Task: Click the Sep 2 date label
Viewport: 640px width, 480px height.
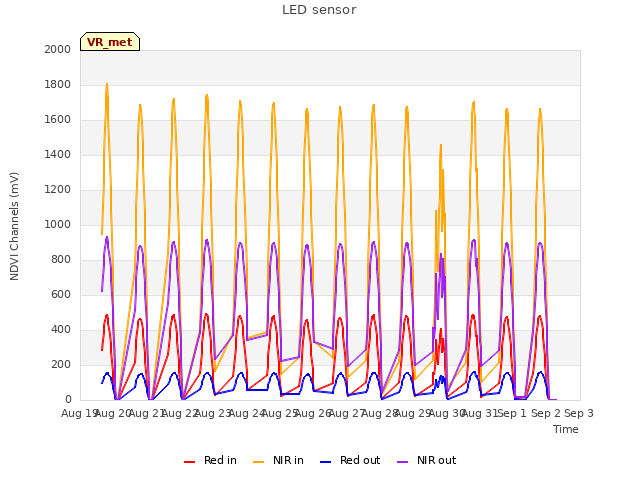Action: 546,413
